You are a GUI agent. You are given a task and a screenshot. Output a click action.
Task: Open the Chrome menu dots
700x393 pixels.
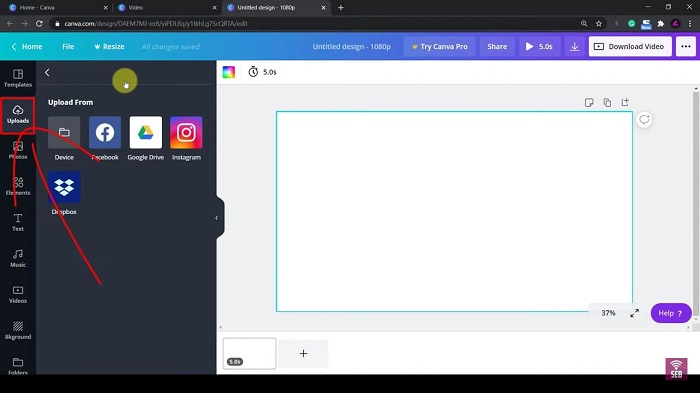pyautogui.click(x=690, y=24)
